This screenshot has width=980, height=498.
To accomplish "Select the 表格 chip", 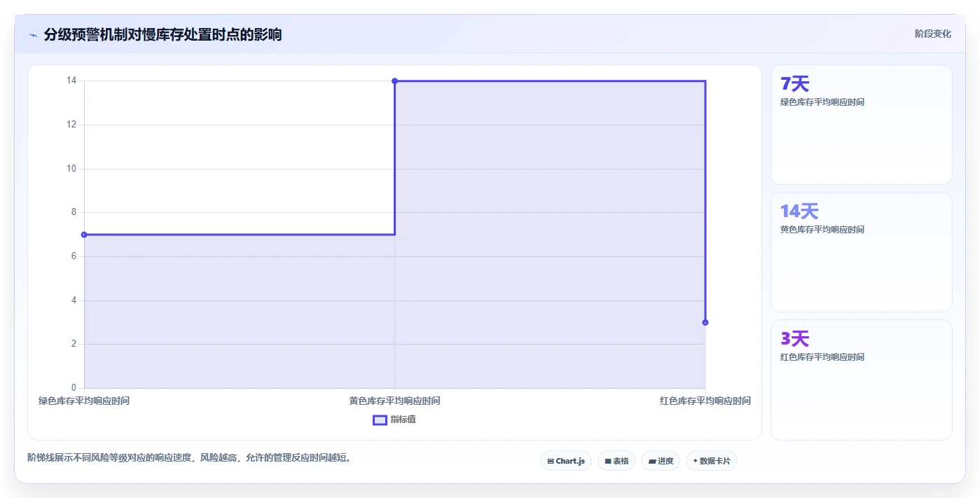I will [x=616, y=461].
